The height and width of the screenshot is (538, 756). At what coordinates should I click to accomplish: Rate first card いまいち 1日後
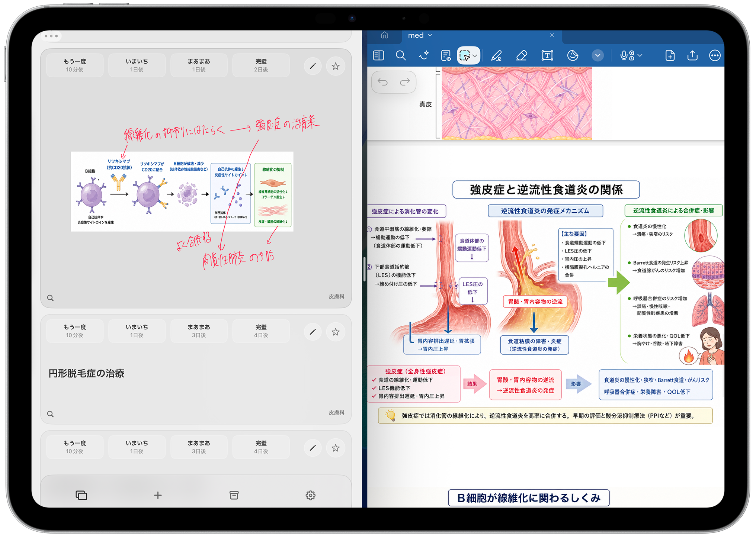pos(137,65)
